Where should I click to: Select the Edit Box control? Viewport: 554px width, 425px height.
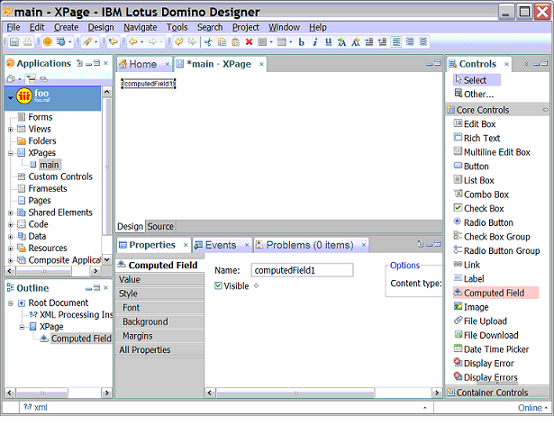click(x=475, y=124)
